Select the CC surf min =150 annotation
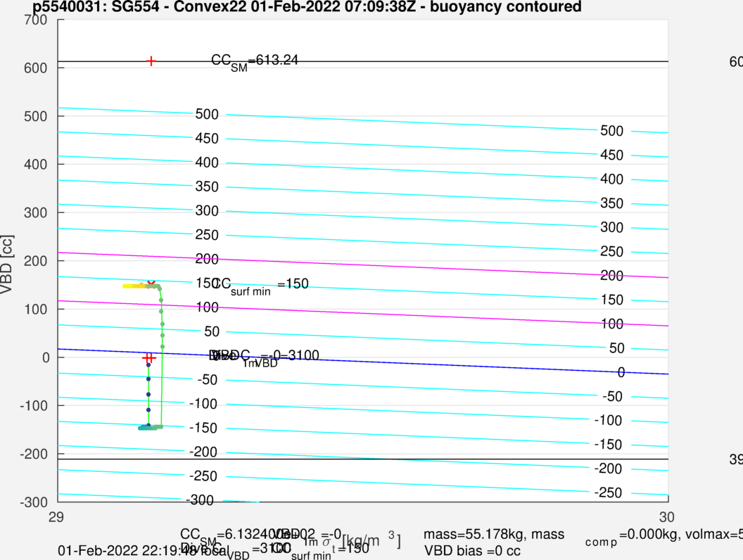The width and height of the screenshot is (743, 560). (260, 286)
